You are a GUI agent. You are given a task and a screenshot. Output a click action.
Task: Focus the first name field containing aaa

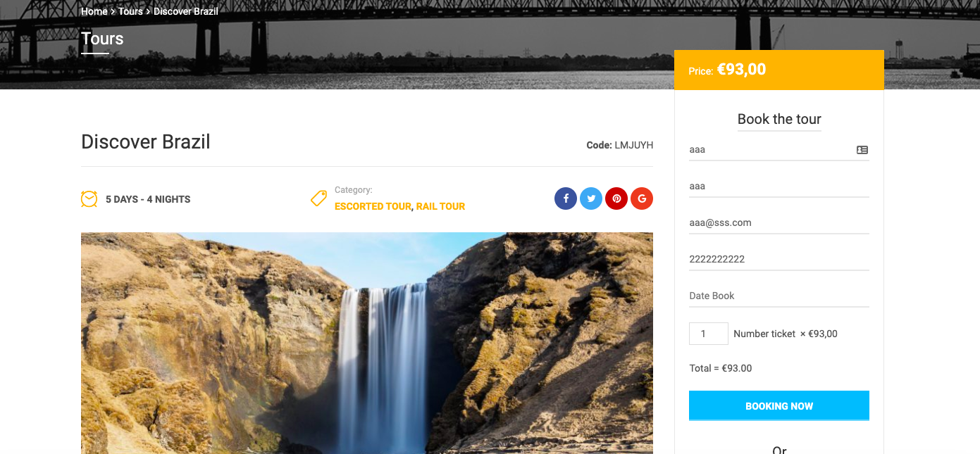[x=779, y=150]
